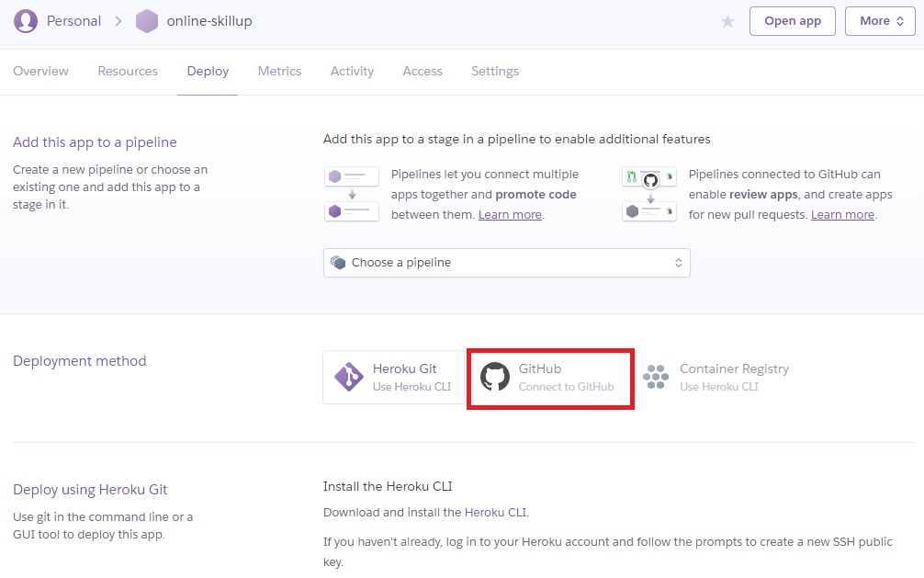924x578 pixels.
Task: Open the Resources tab
Action: coord(128,71)
